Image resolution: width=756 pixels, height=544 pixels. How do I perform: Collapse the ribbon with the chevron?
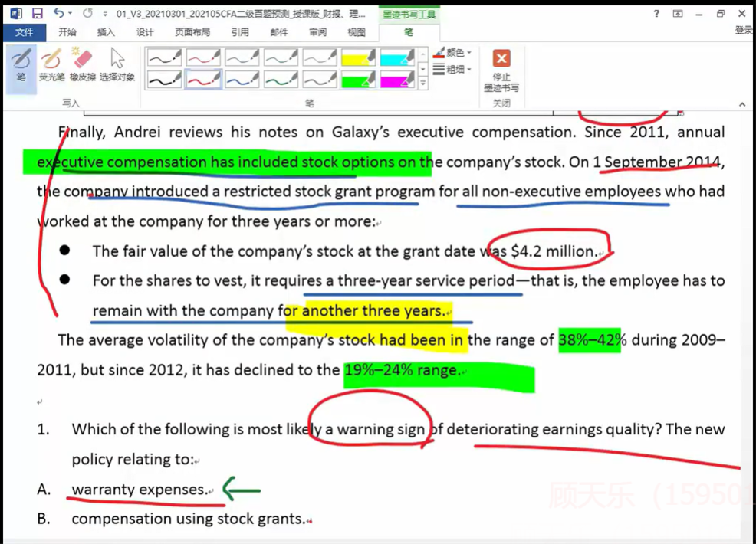741,104
